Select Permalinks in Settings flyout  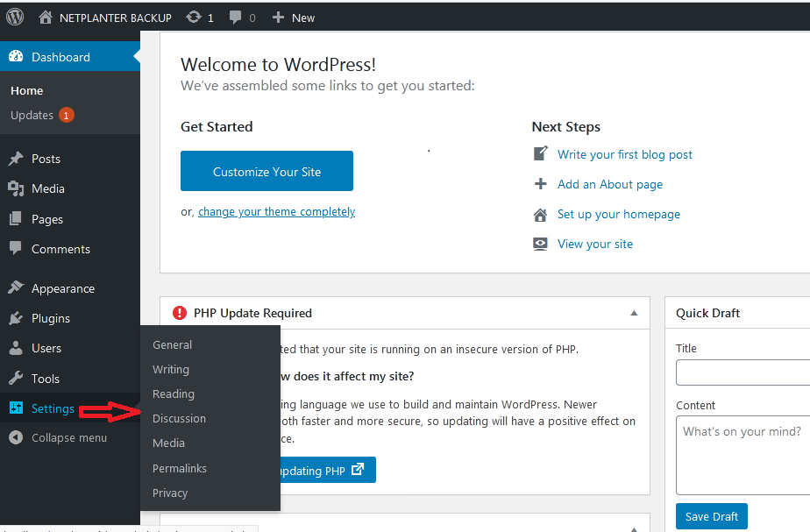(180, 468)
